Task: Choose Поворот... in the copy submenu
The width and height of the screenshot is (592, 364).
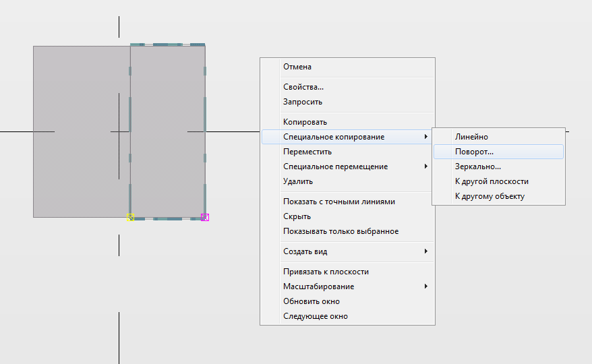Action: click(x=474, y=152)
